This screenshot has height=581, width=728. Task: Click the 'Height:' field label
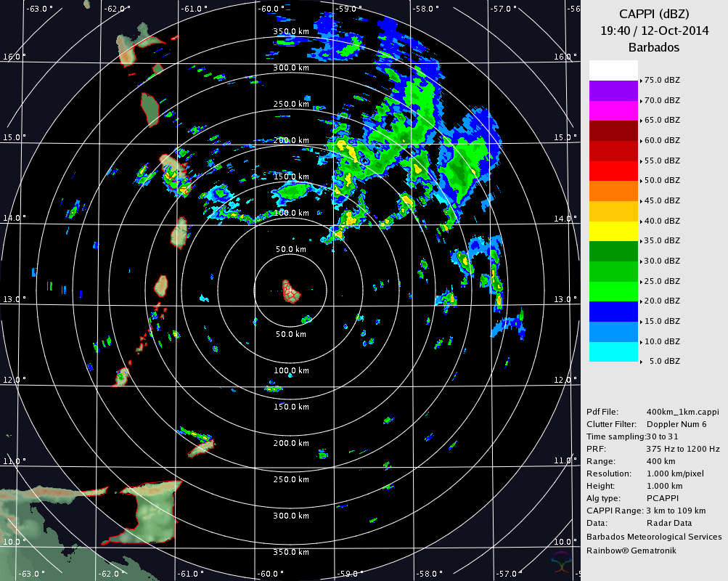pos(600,486)
